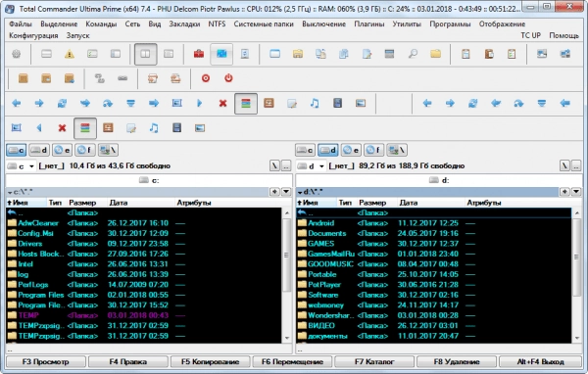
Task: Click the yellow warning triangle toolbar icon
Action: (70, 54)
